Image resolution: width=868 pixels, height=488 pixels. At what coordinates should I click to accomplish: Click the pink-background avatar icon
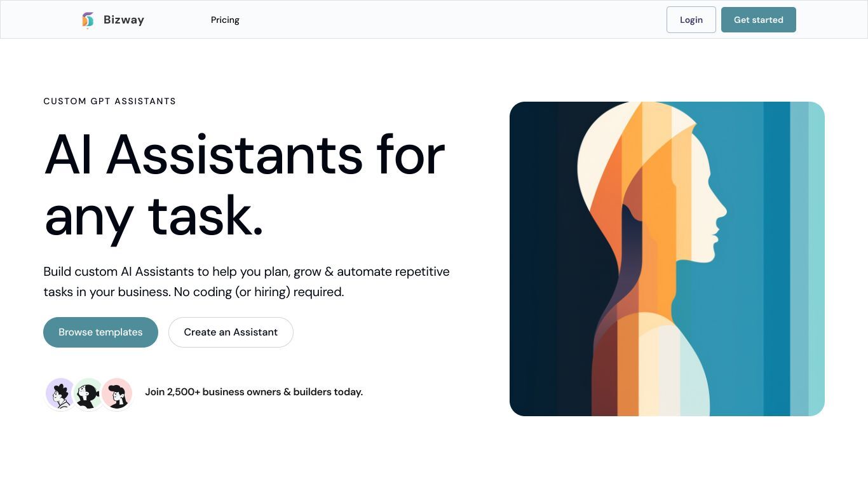[117, 393]
